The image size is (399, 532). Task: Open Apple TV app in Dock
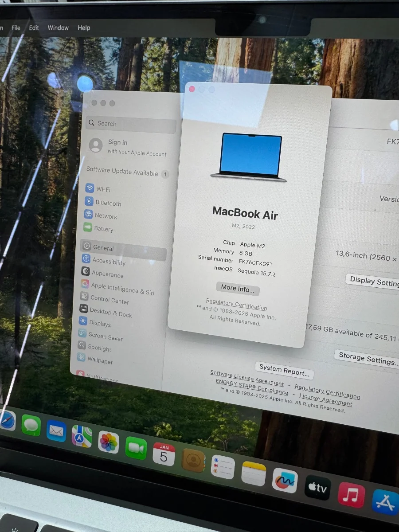click(317, 488)
